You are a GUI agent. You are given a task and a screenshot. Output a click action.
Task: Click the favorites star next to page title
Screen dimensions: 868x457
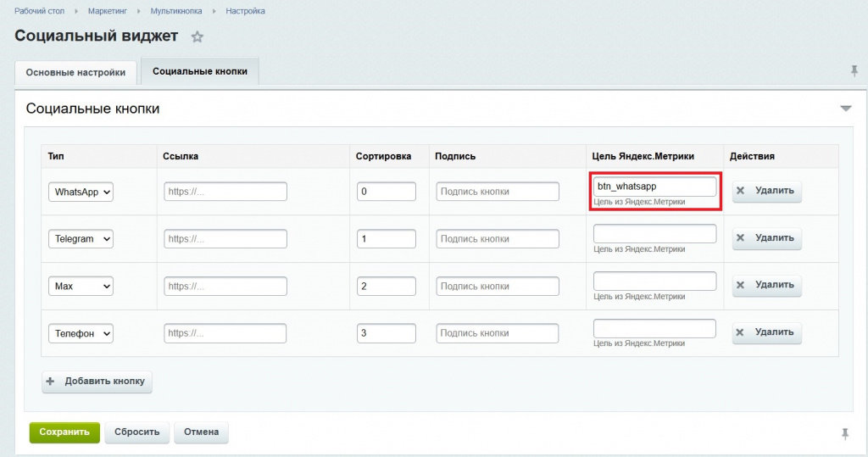point(198,36)
